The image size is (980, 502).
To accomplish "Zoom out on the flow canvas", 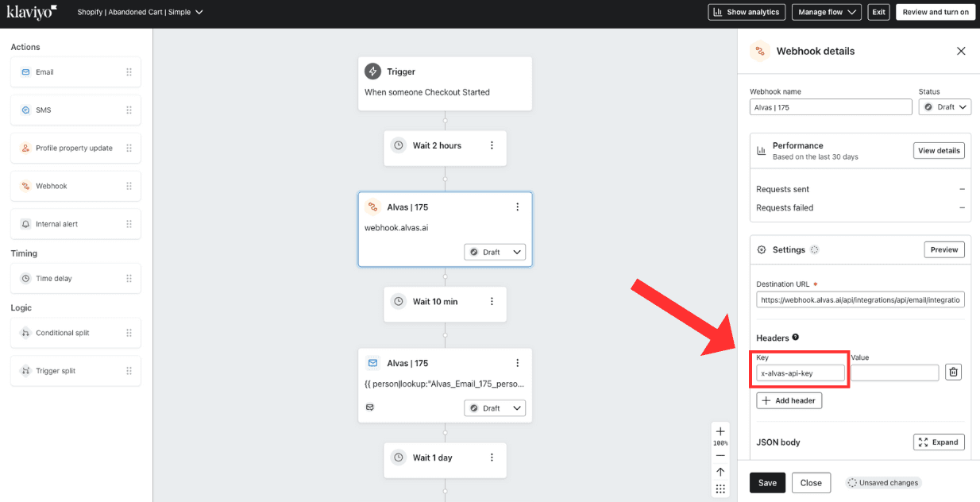I will click(720, 455).
